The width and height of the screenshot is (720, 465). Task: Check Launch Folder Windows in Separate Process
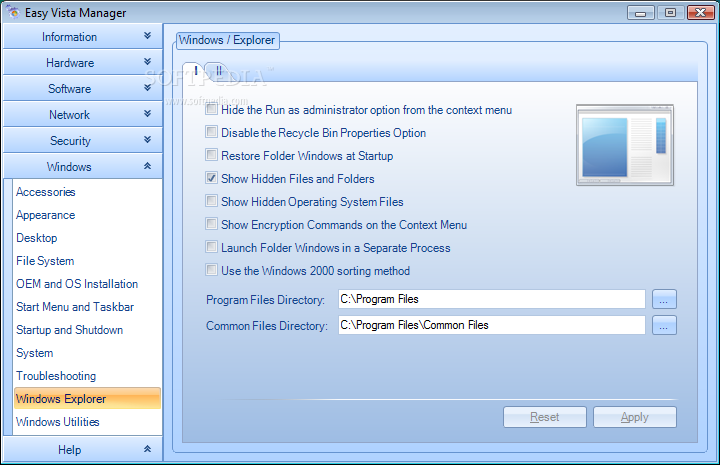coord(211,247)
